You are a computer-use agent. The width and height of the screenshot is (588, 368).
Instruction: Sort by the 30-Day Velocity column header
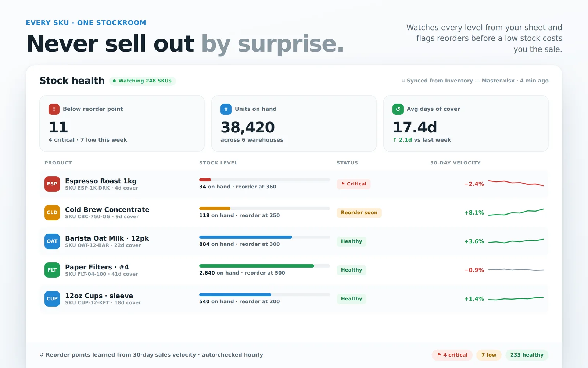coord(455,163)
